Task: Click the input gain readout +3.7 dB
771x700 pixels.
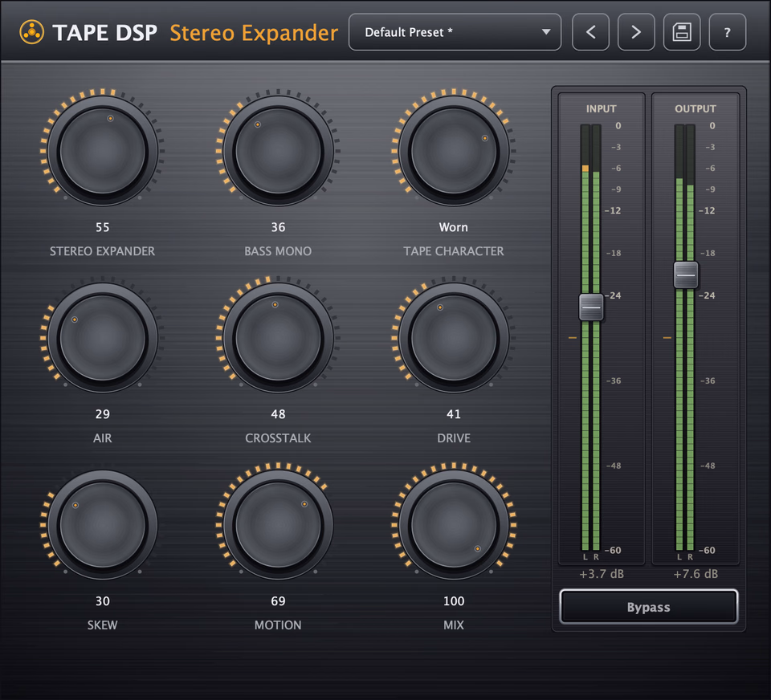Action: pos(602,574)
